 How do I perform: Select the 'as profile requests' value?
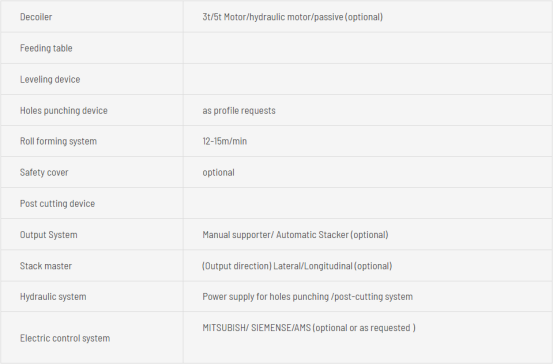click(x=239, y=110)
